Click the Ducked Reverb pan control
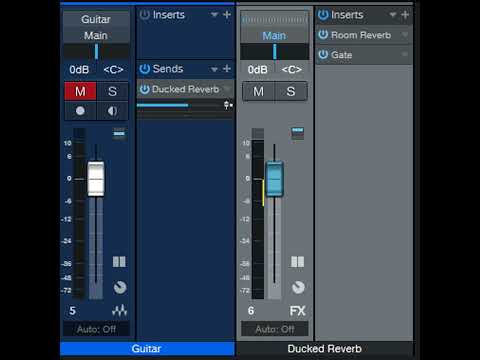Image resolution: width=480 pixels, height=360 pixels. click(275, 52)
